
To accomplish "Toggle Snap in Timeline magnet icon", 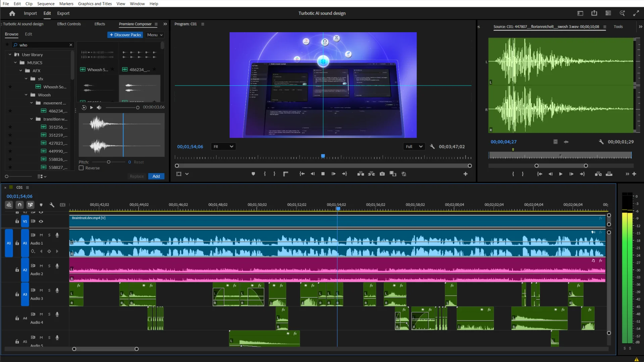I will click(x=20, y=205).
